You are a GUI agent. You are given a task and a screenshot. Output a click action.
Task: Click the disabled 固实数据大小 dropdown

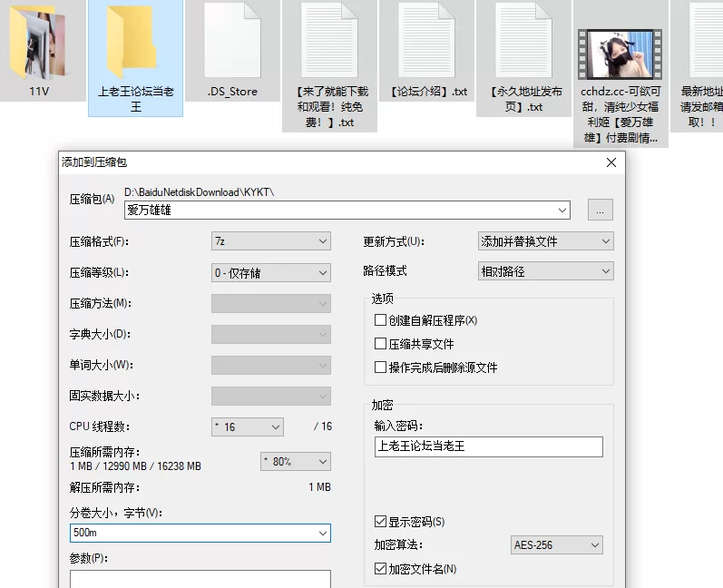coord(271,396)
